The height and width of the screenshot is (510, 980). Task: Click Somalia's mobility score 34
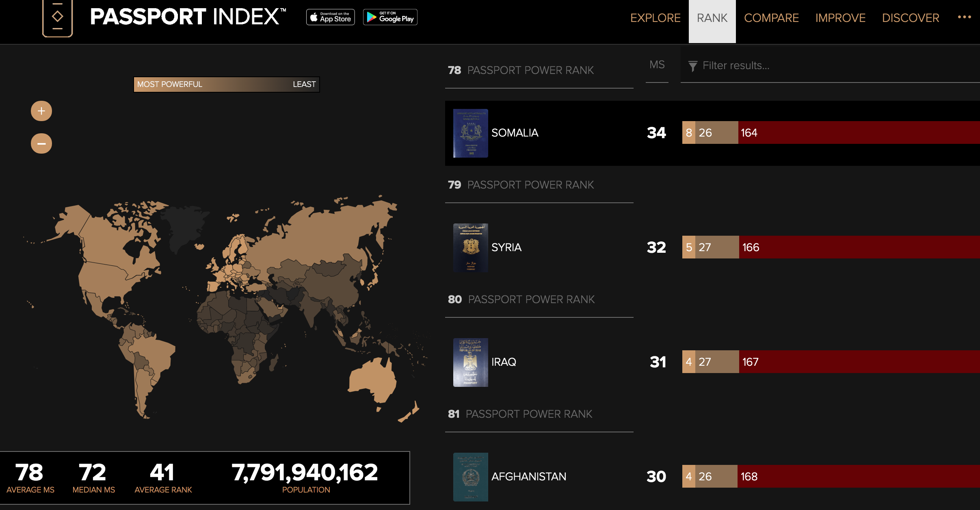coord(656,133)
